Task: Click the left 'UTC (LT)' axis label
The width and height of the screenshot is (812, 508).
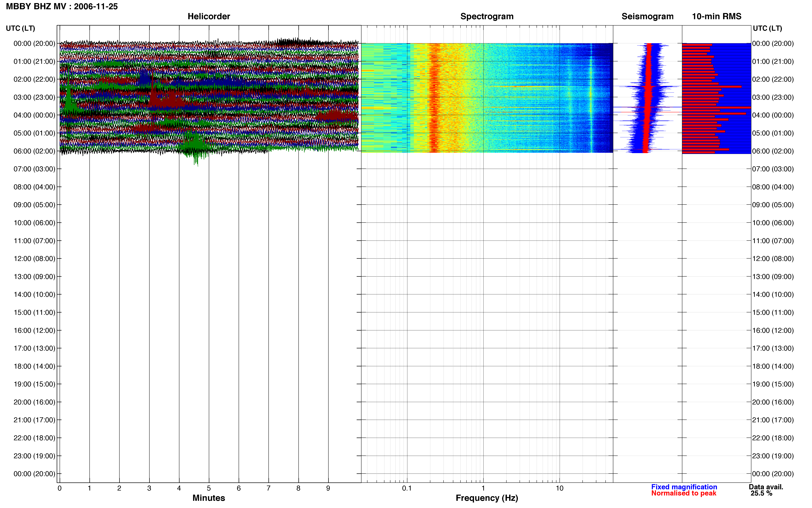Action: pyautogui.click(x=21, y=28)
